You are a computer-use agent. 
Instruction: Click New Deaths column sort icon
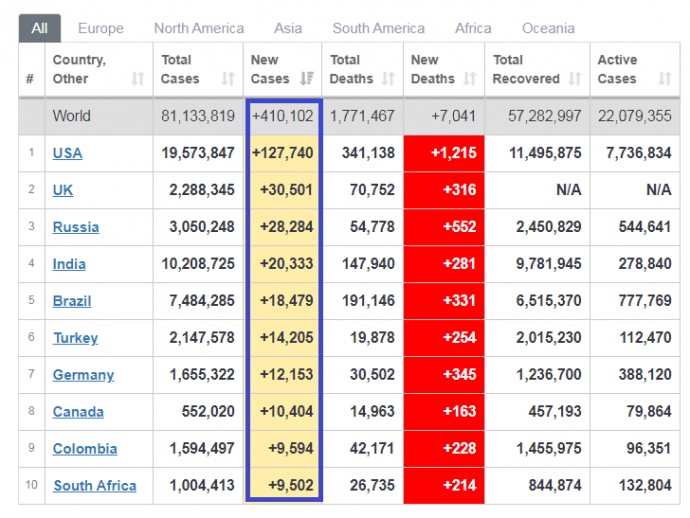point(468,79)
